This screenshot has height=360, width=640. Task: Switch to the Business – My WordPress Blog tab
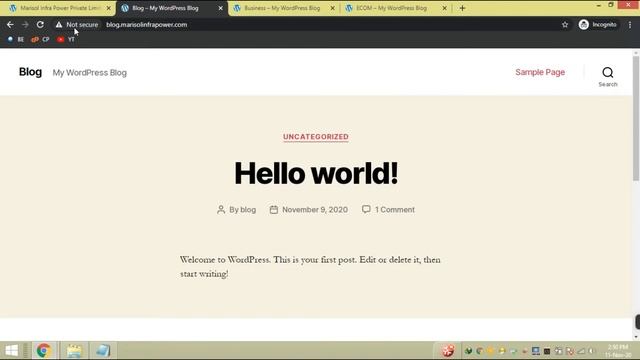coord(282,8)
